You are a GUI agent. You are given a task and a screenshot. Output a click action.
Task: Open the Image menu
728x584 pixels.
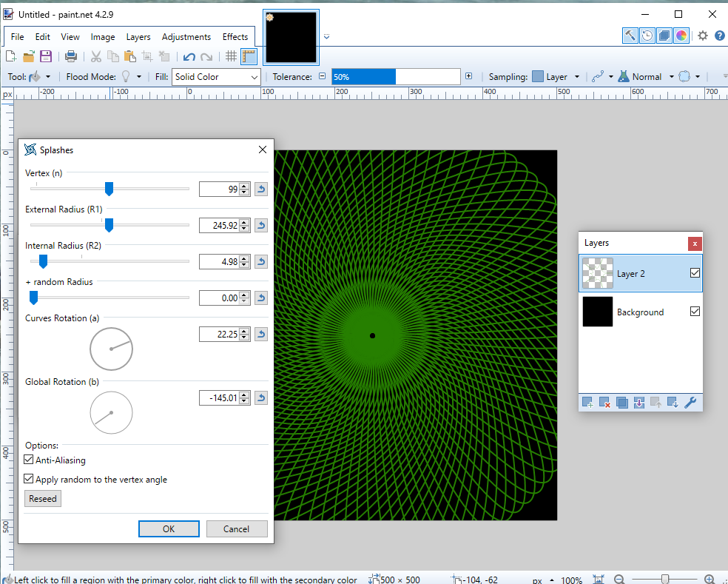click(103, 37)
